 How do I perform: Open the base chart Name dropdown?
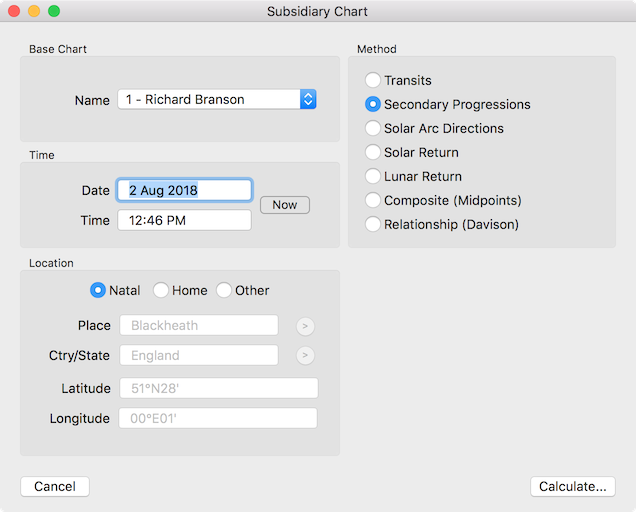coord(217,99)
